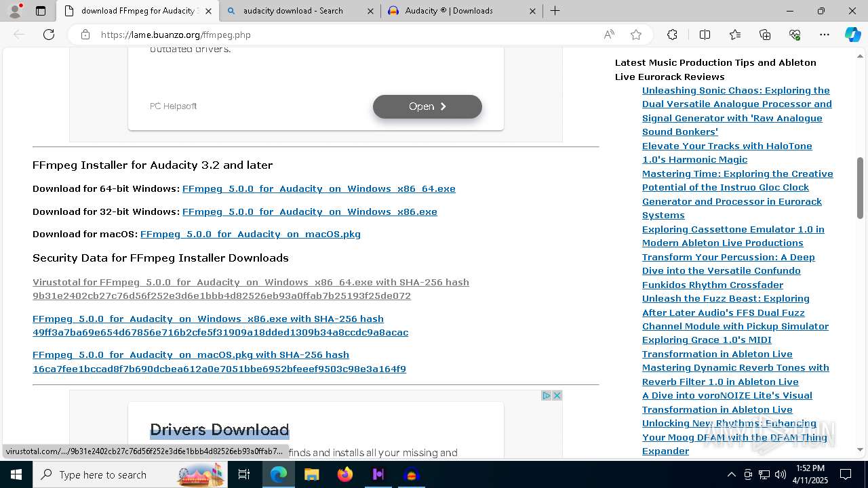Add this page to favorites star
This screenshot has width=868, height=488.
636,35
